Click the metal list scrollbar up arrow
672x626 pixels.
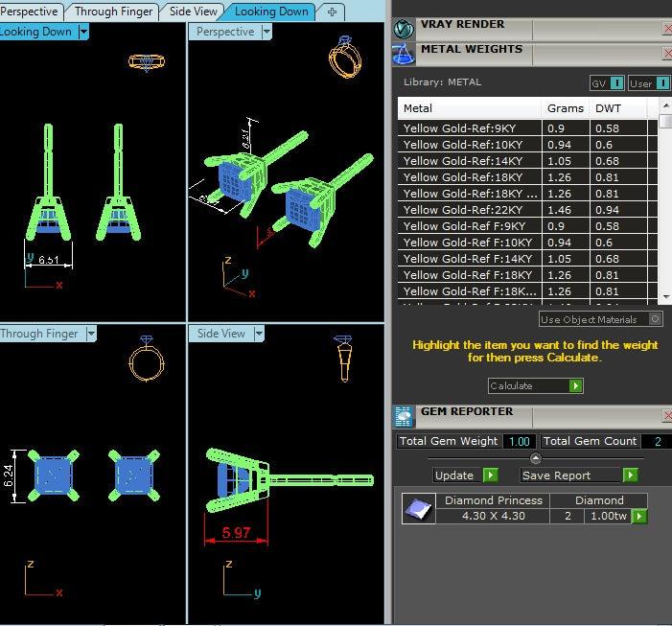665,105
